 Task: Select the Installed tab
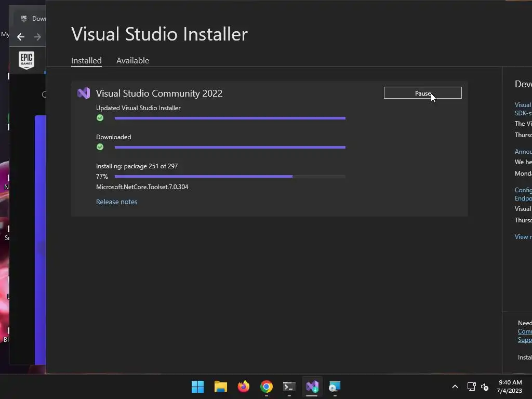[86, 61]
